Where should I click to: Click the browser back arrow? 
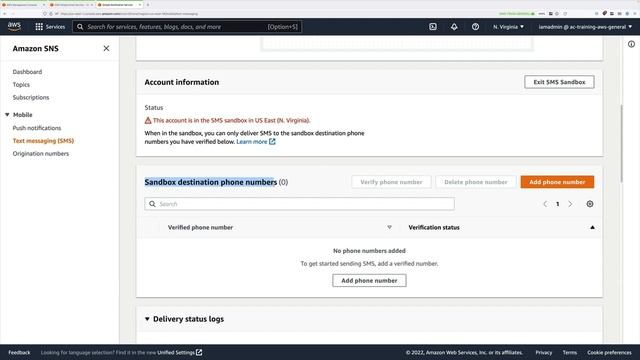[4, 13]
